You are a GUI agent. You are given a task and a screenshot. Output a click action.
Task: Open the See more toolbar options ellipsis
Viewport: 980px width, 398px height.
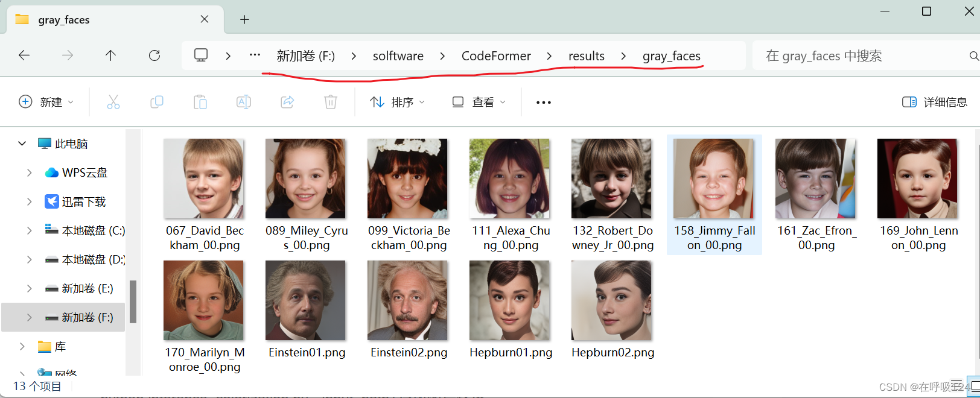544,103
